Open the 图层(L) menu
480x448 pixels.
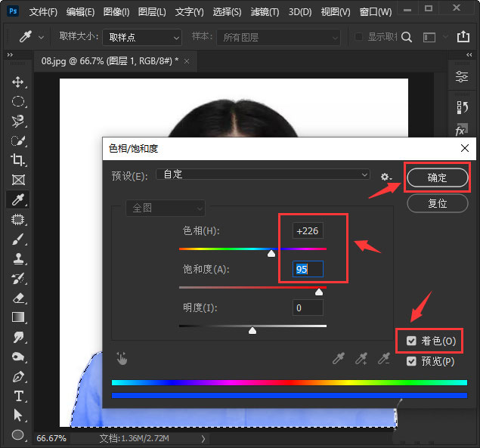(x=152, y=12)
